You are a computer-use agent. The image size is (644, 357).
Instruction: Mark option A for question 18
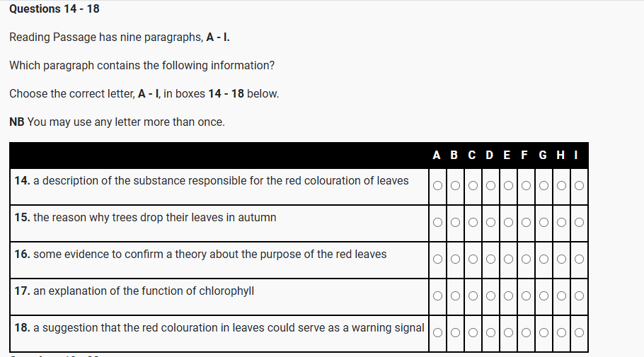pos(437,333)
